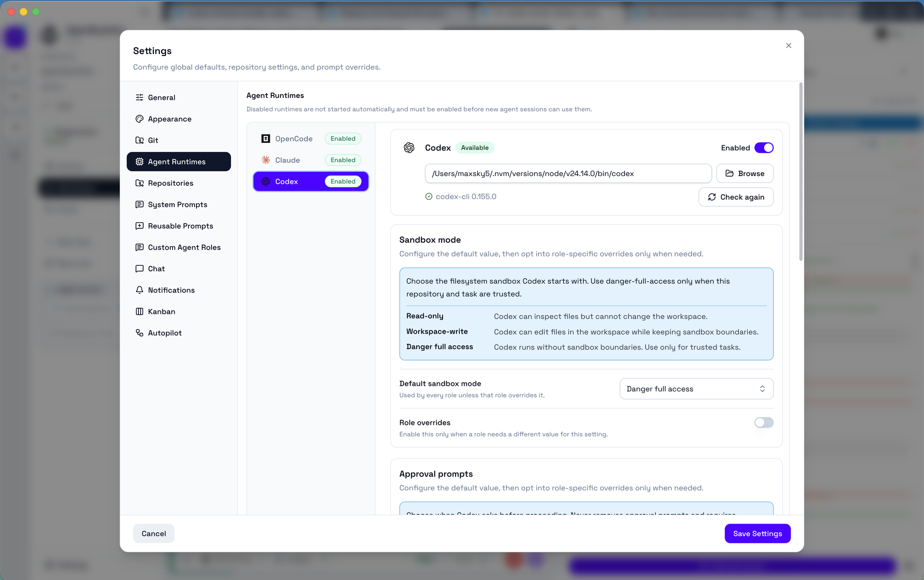Viewport: 924px width, 580px height.
Task: Open Autopilot settings section
Action: click(x=178, y=333)
